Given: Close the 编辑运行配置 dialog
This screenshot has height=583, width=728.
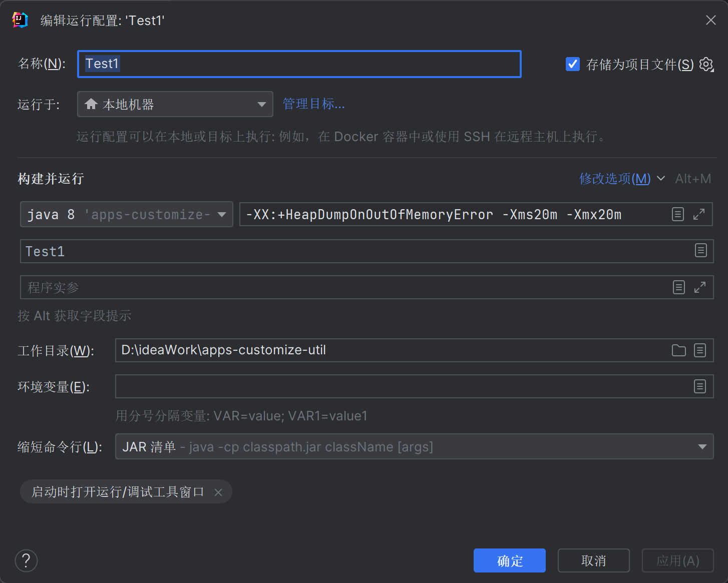Looking at the screenshot, I should 711,20.
